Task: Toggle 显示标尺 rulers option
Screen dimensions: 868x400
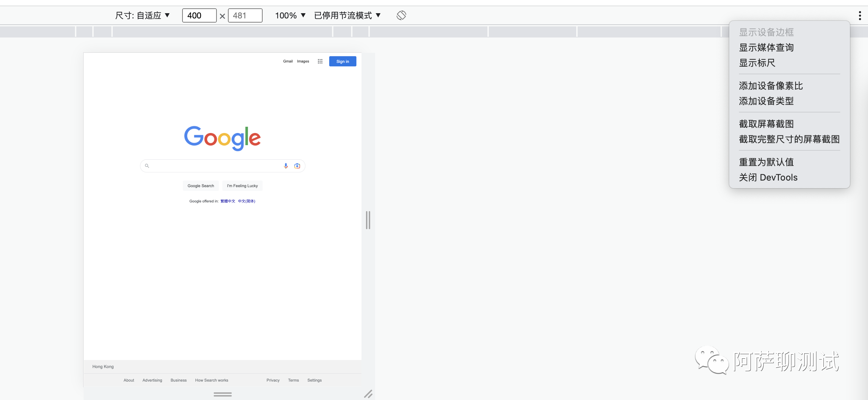Action: pyautogui.click(x=757, y=63)
